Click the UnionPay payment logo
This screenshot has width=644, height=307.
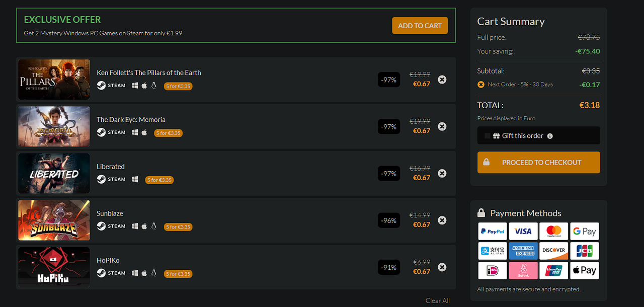click(554, 270)
